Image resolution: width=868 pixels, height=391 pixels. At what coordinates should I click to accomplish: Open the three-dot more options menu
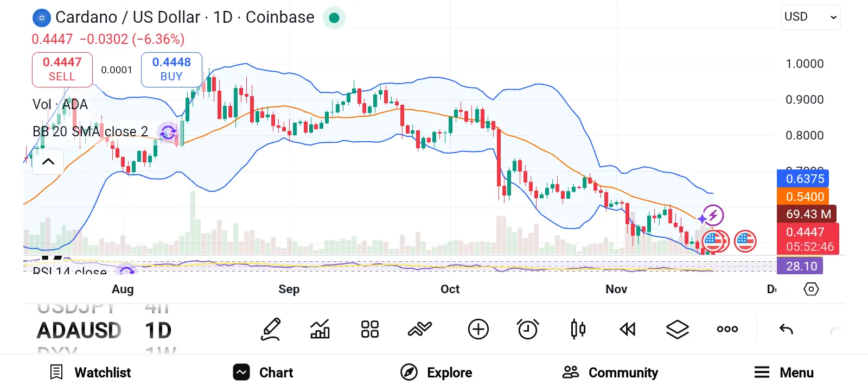tap(727, 329)
